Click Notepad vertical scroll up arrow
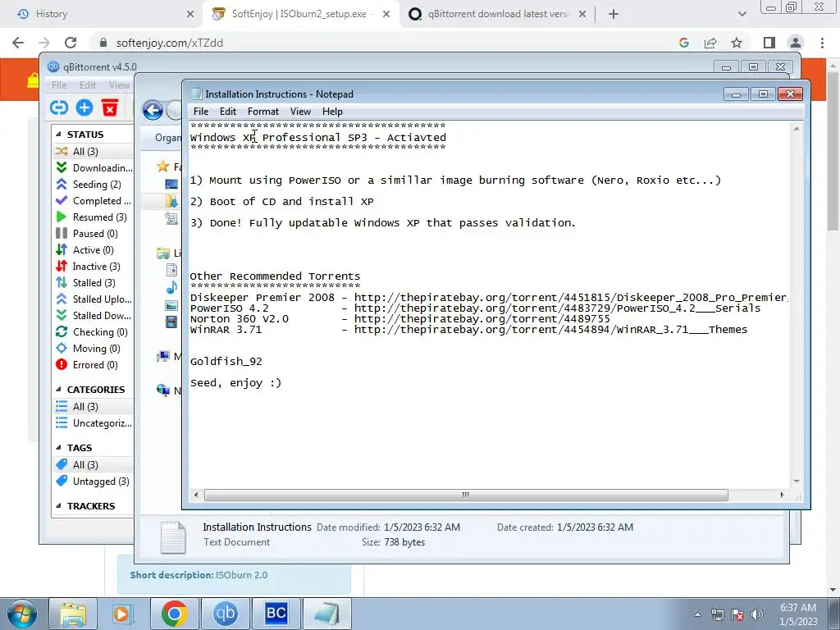The image size is (840, 630). pos(797,129)
